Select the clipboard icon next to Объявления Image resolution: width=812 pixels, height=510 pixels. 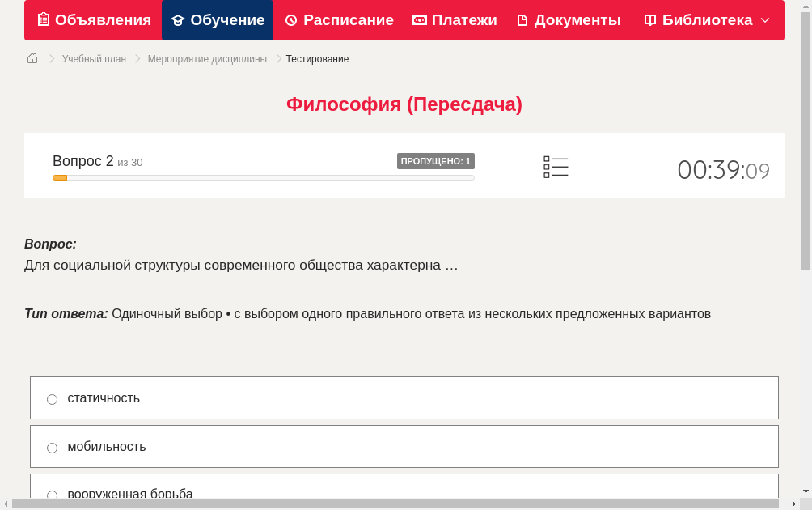(44, 19)
